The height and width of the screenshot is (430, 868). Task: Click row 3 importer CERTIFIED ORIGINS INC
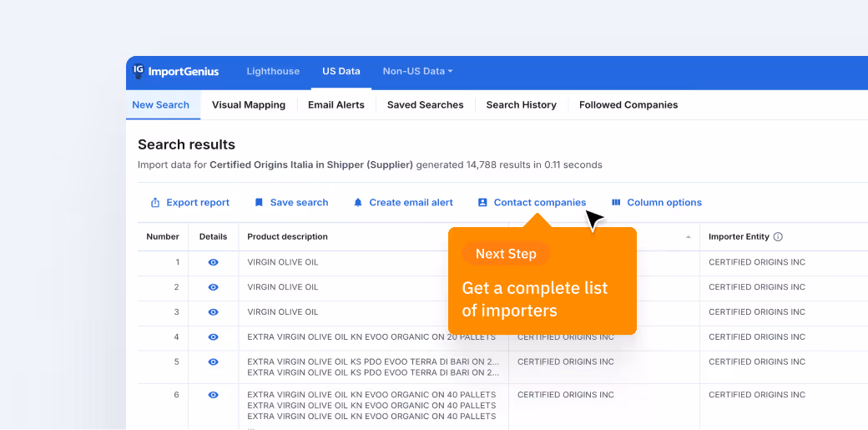(757, 312)
